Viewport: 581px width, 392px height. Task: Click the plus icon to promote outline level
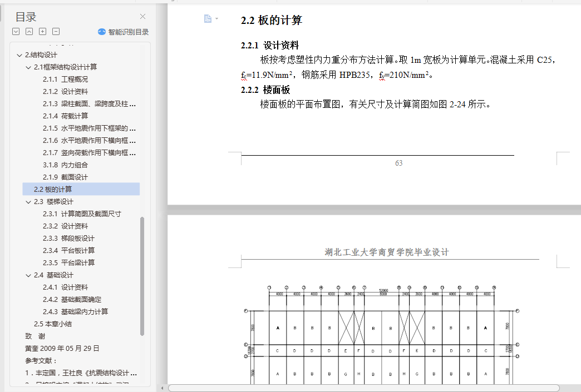43,32
